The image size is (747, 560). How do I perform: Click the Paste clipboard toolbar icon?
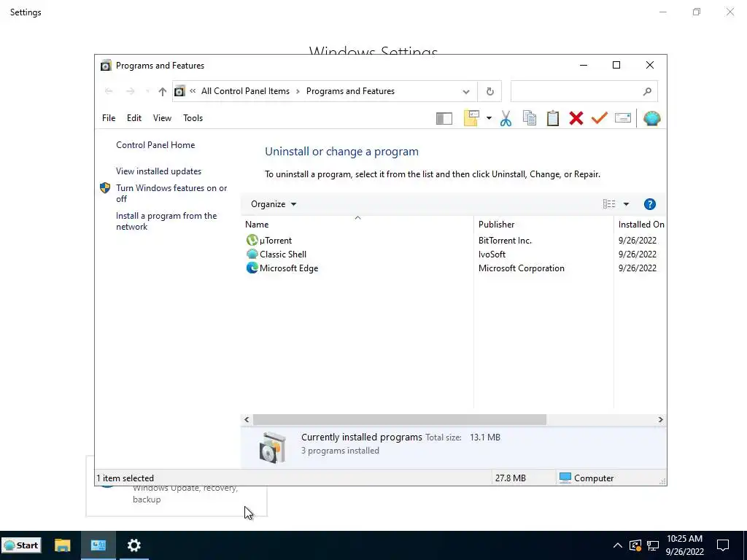553,118
